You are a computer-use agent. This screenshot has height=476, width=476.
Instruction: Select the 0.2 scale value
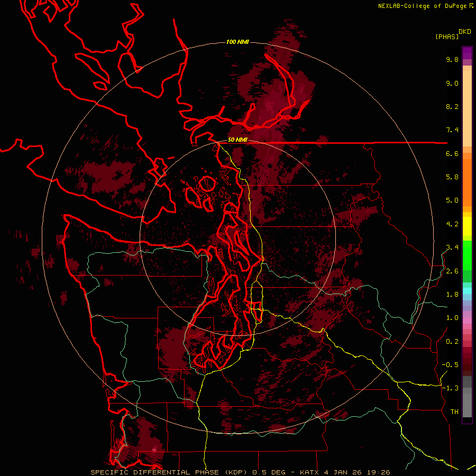452,342
